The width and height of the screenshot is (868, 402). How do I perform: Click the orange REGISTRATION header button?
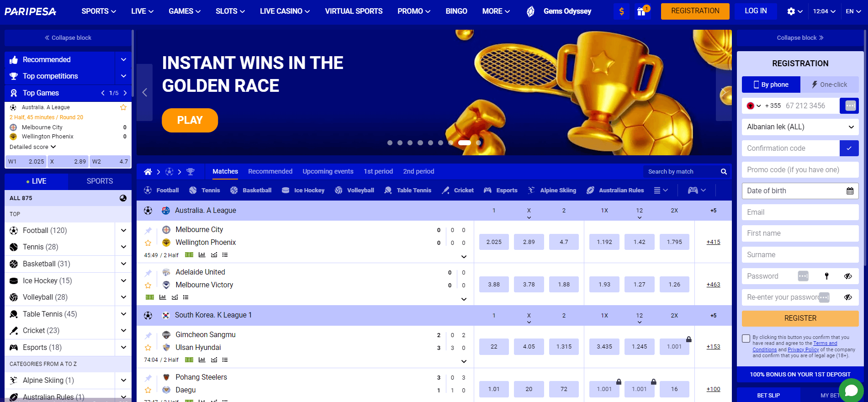pyautogui.click(x=695, y=11)
